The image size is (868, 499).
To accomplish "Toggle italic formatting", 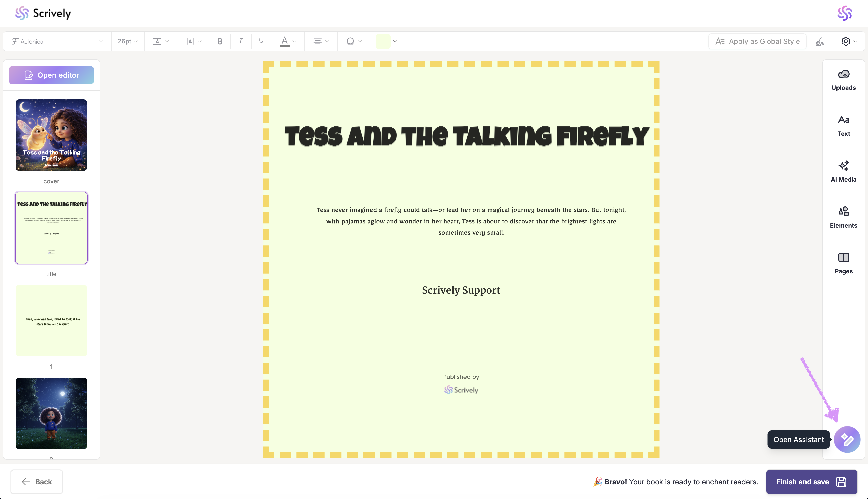I will [240, 42].
